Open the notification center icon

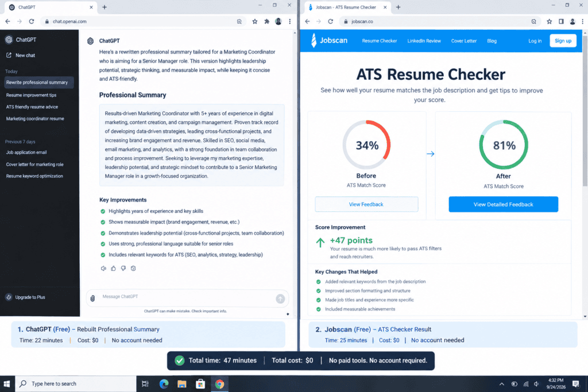coord(575,384)
